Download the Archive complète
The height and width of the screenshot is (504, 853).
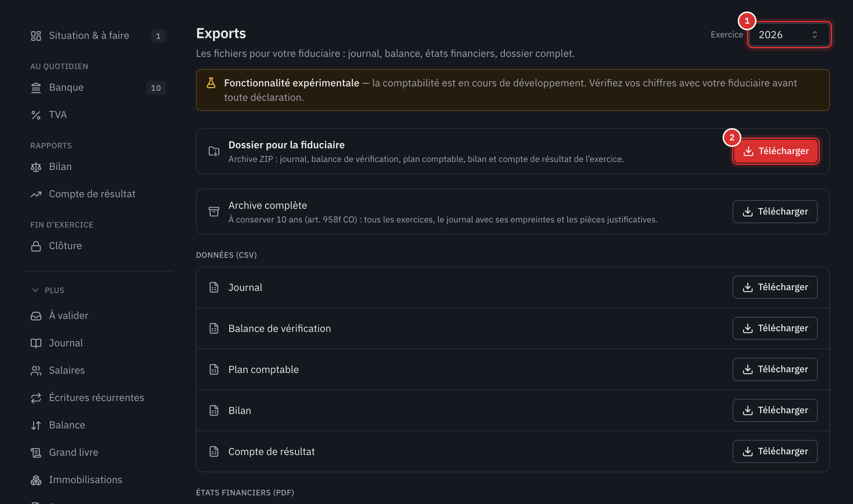(775, 212)
